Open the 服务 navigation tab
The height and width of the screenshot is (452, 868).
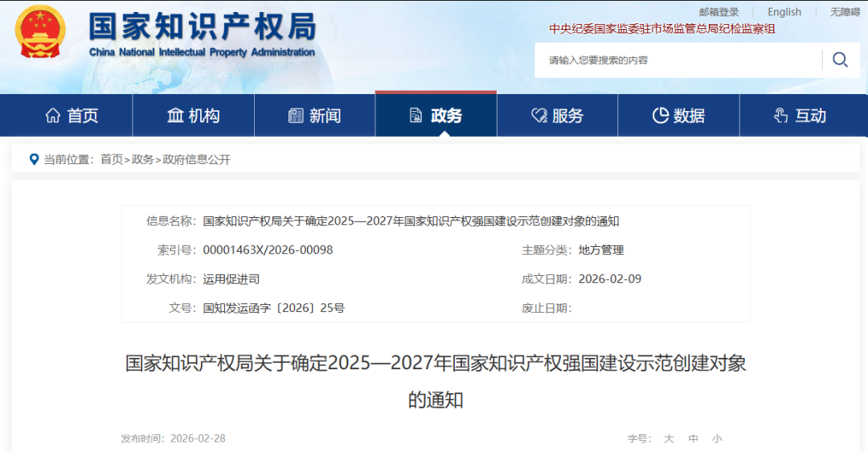coord(558,115)
